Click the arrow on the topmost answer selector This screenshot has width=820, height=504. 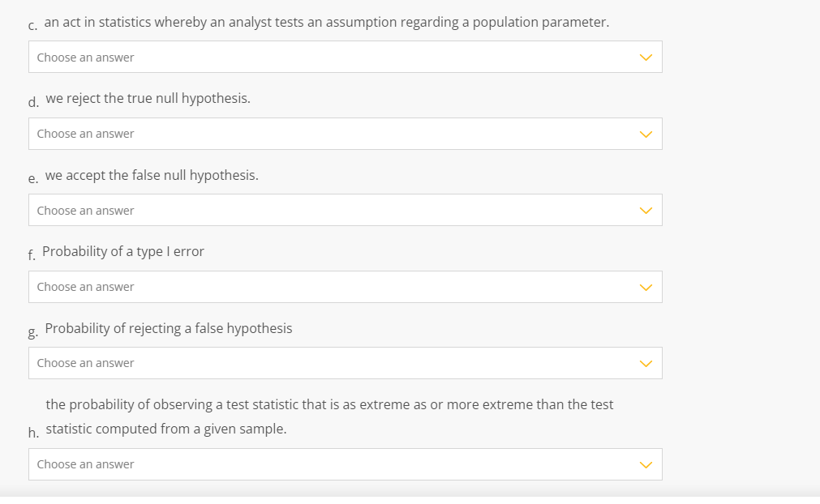point(646,57)
